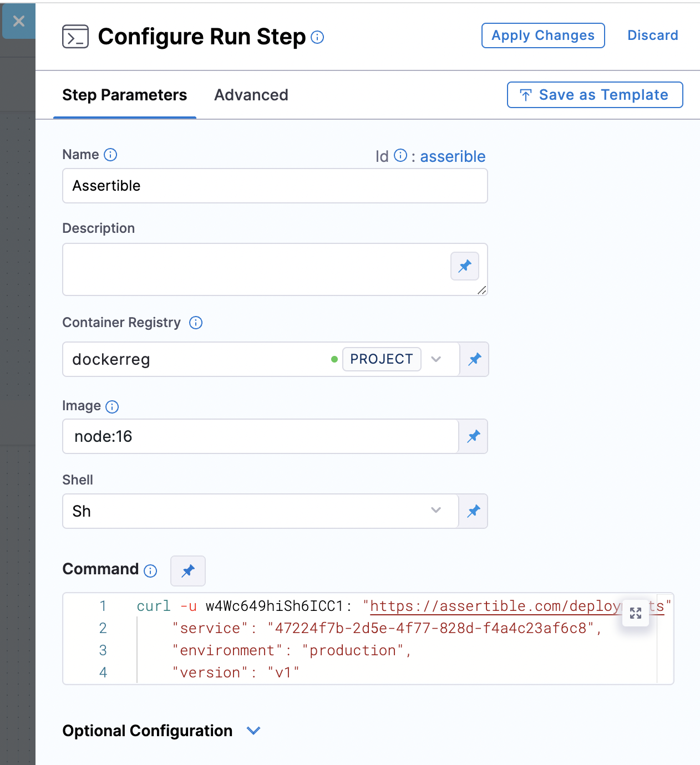This screenshot has height=765, width=700.
Task: Save this step as a template
Action: [x=594, y=95]
